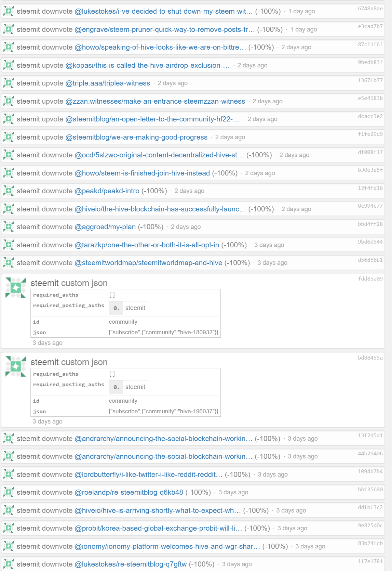Open @probit korea-based-global-exchange link
The height and width of the screenshot is (571, 392).
pos(158,528)
